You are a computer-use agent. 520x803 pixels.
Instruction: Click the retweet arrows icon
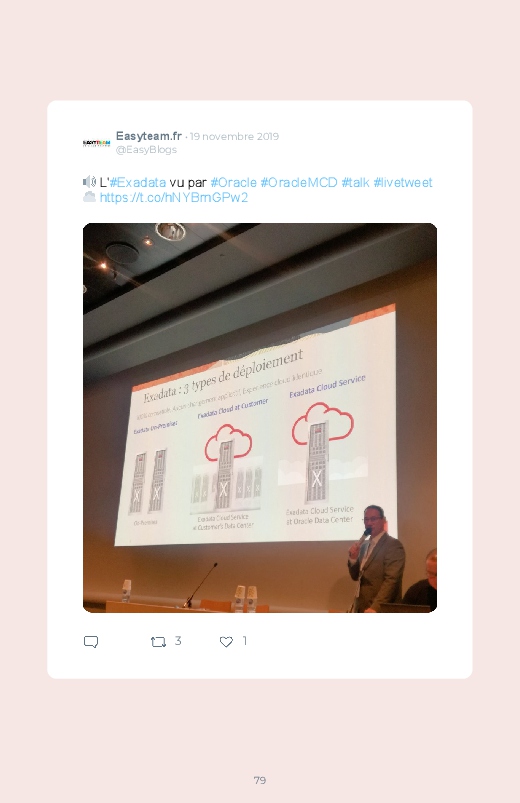(x=158, y=642)
